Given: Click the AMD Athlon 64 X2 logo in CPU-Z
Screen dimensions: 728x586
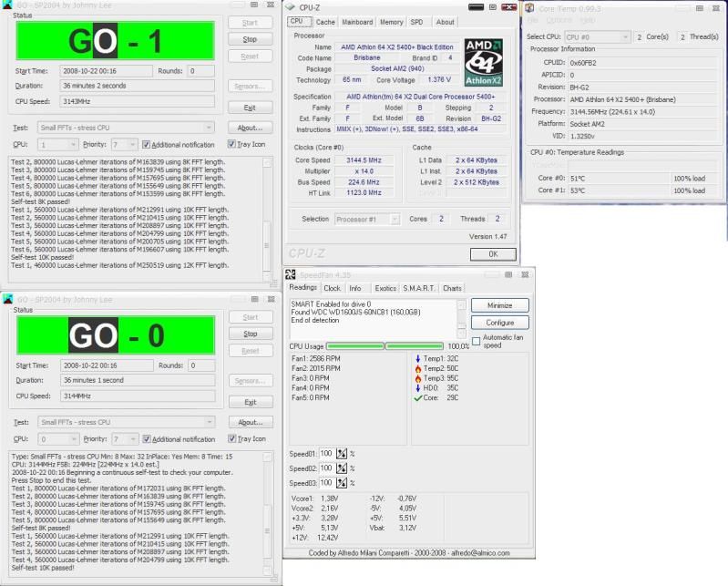Looking at the screenshot, I should [484, 63].
